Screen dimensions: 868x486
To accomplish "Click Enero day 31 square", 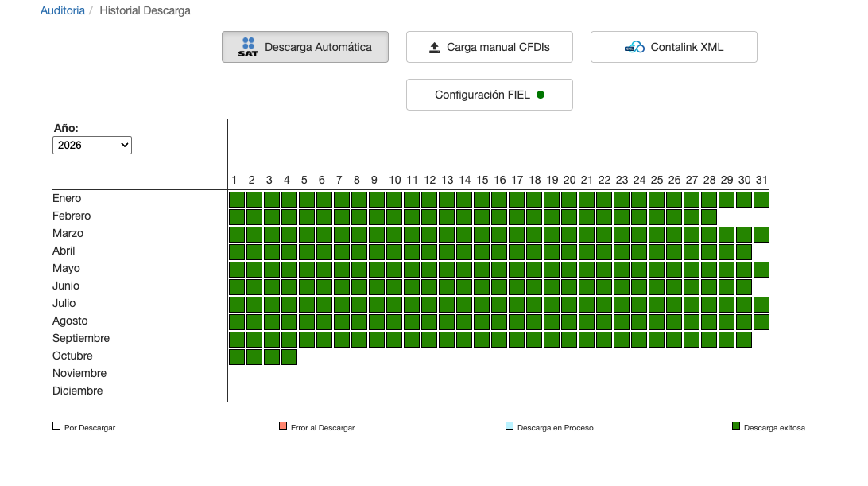I will 761,200.
